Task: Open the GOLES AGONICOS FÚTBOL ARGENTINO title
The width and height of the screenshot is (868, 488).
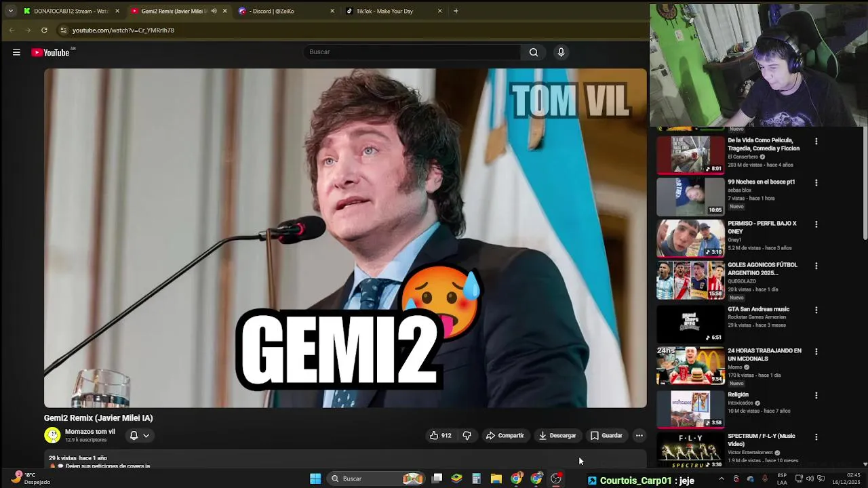Action: (x=762, y=268)
